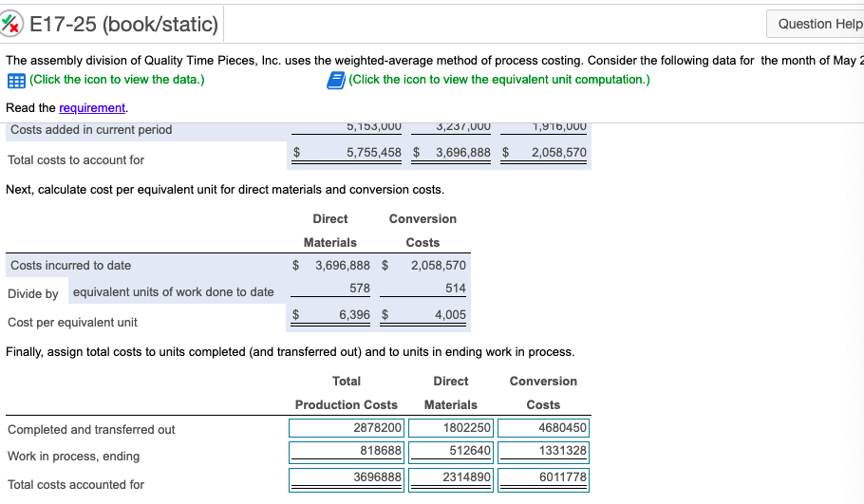Click the 'Divide by' label
This screenshot has height=504, width=864.
coord(33,293)
